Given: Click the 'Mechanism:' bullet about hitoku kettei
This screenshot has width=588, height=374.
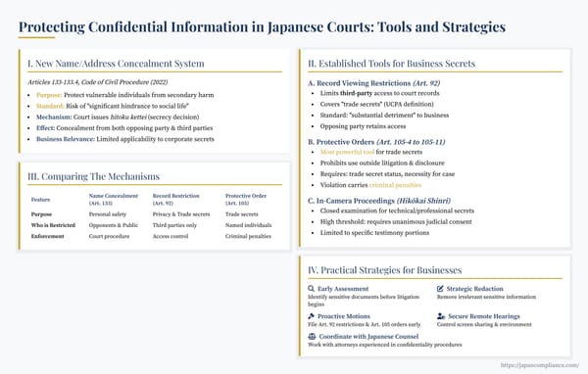Looking at the screenshot, I should coord(118,117).
